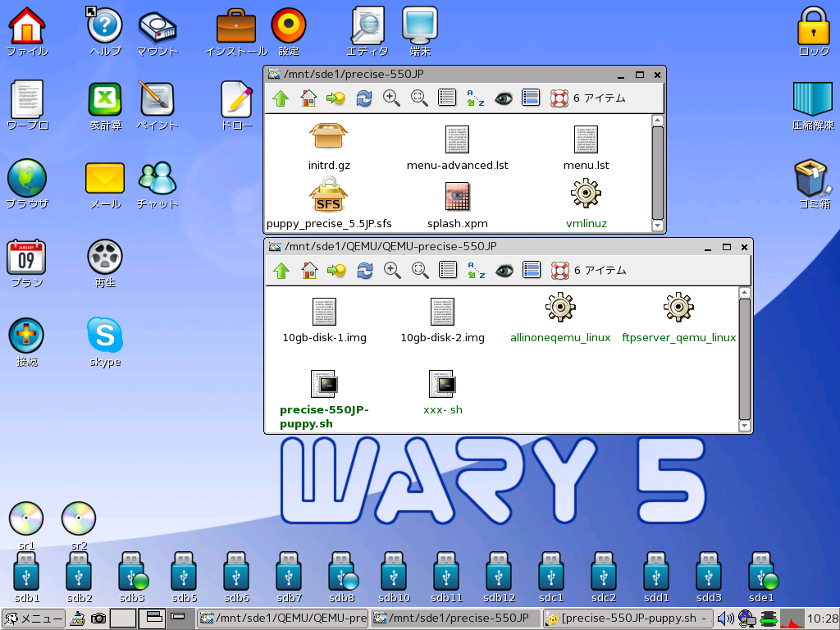Open the 圧縮解凍 archiver icon
The height and width of the screenshot is (630, 840).
(814, 106)
